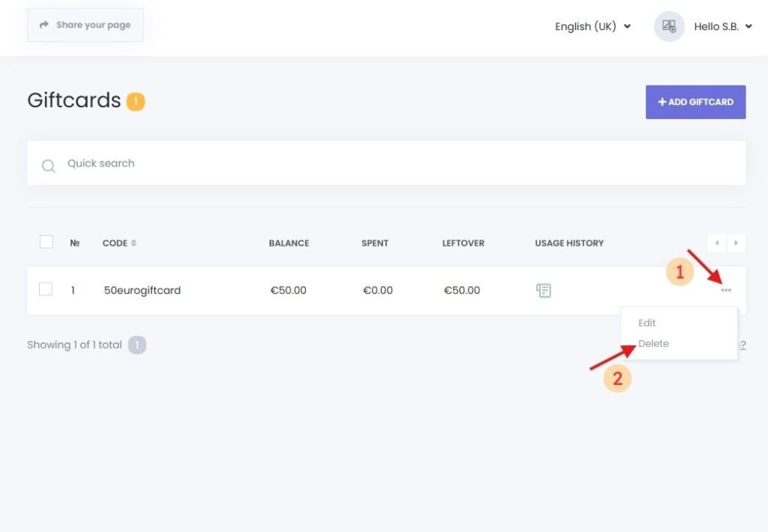Click the quick search magnifier icon

point(48,166)
